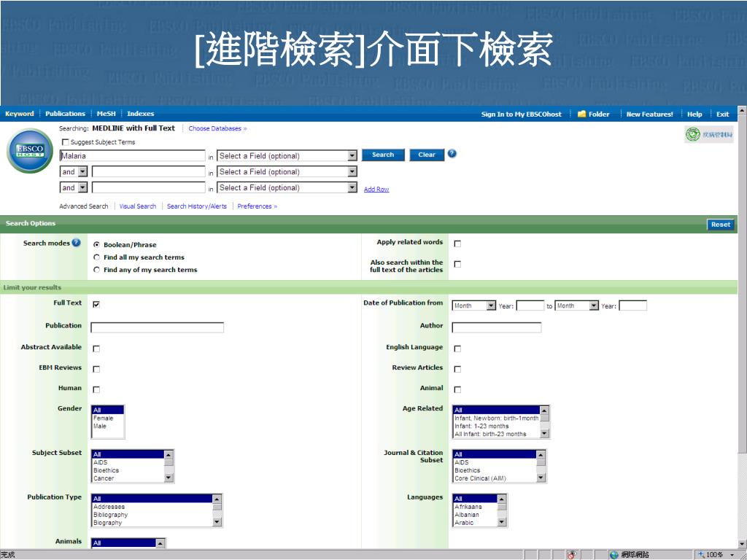Click the Advanced Search link
The image size is (747, 560).
[84, 206]
